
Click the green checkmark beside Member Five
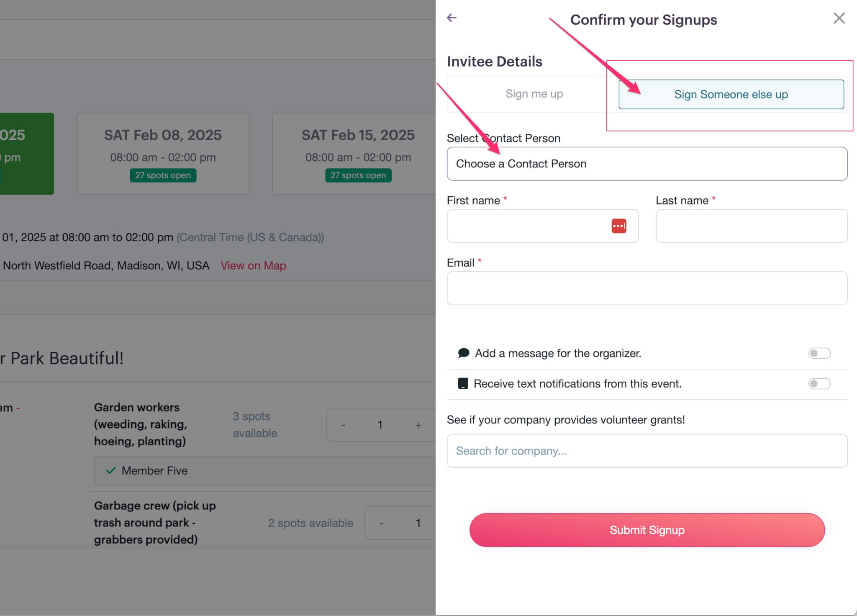point(110,470)
